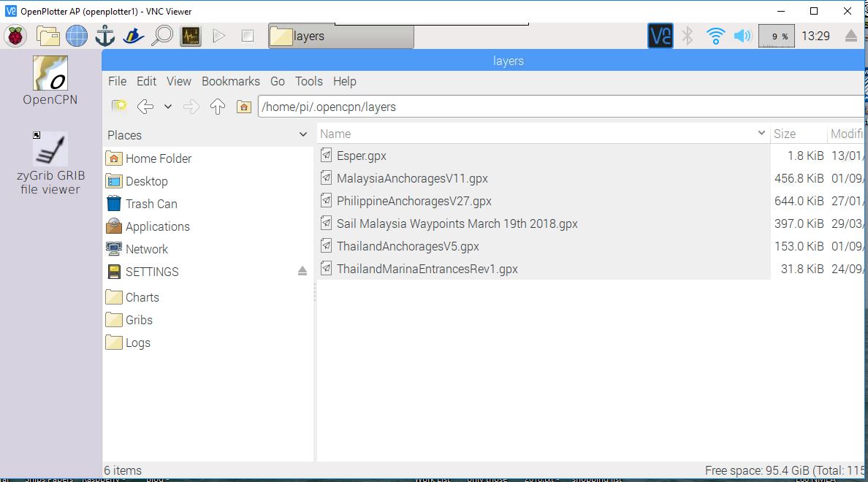Go up to the parent directory
Image resolution: width=868 pixels, height=482 pixels.
[217, 106]
